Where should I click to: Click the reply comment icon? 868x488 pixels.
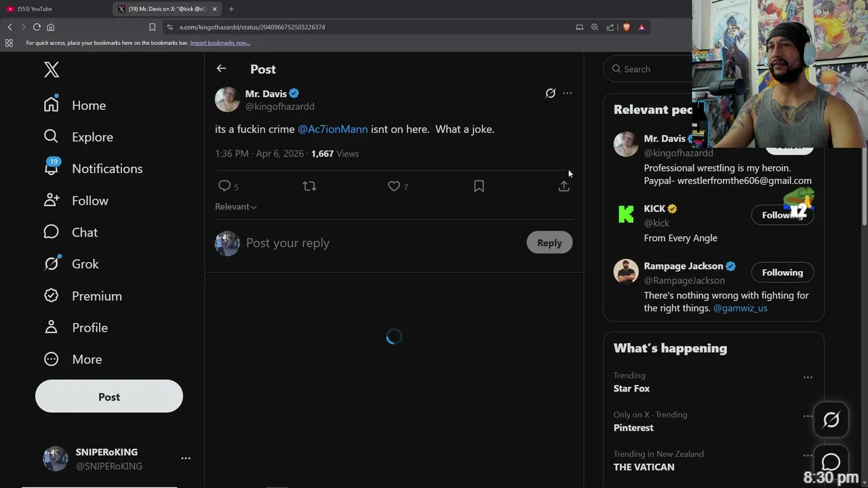(x=224, y=186)
